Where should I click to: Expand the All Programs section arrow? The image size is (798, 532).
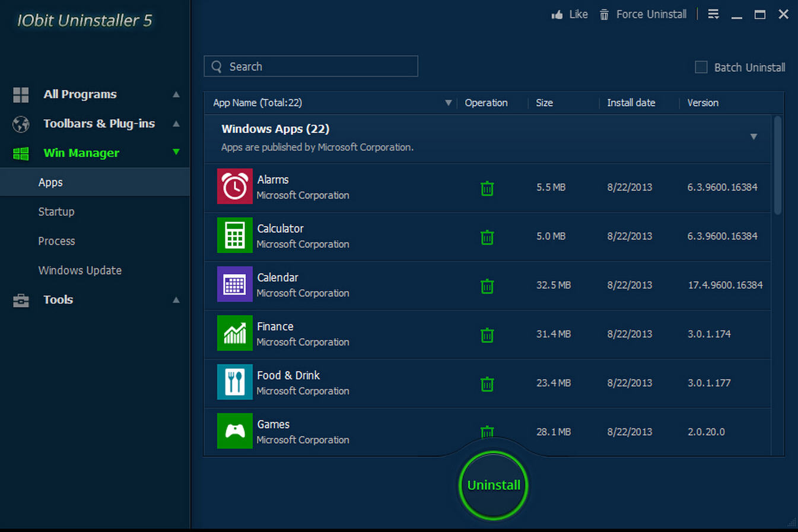176,94
